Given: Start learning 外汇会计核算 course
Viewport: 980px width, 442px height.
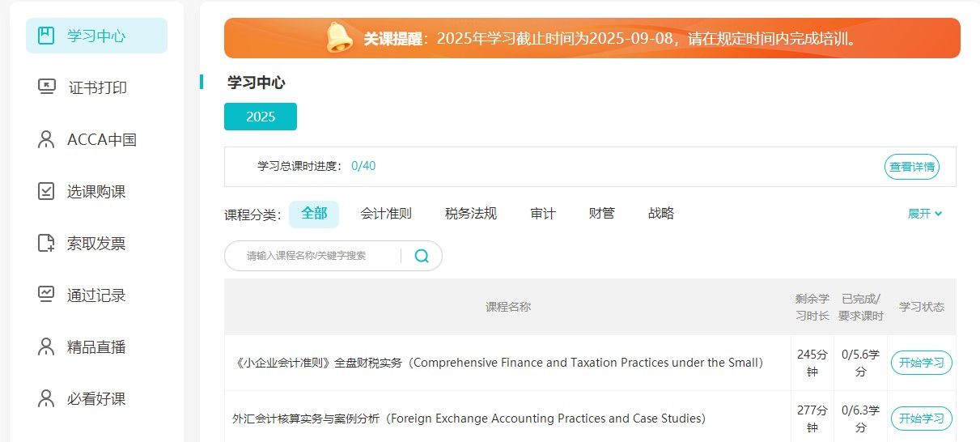Looking at the screenshot, I should (x=922, y=419).
